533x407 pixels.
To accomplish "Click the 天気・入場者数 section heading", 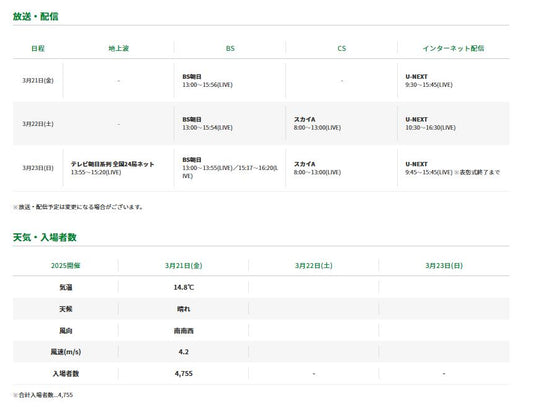I will click(x=45, y=237).
